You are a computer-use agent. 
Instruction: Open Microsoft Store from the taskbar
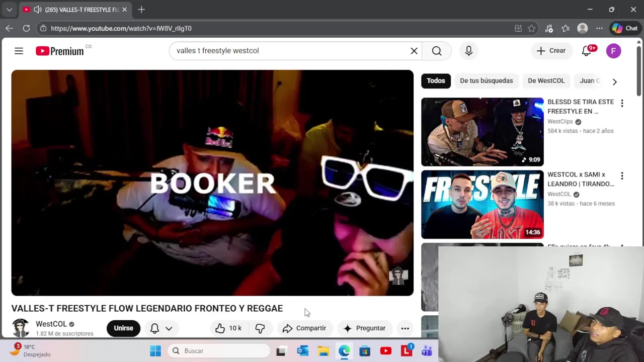(x=365, y=351)
